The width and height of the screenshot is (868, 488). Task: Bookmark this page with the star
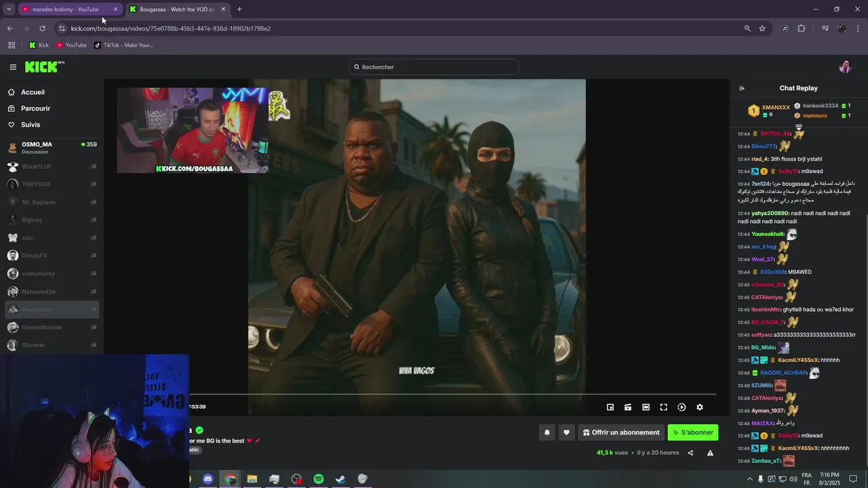(762, 28)
